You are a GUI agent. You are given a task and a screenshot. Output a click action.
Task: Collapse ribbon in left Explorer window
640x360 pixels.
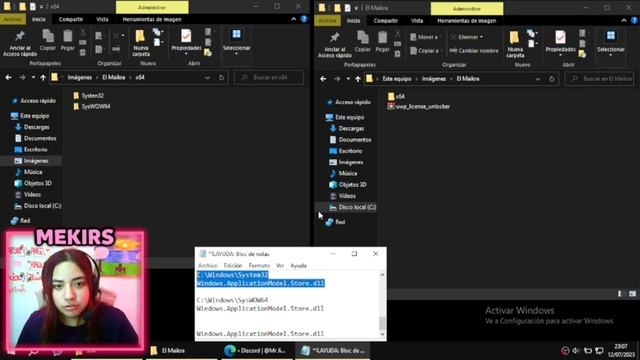click(x=293, y=19)
